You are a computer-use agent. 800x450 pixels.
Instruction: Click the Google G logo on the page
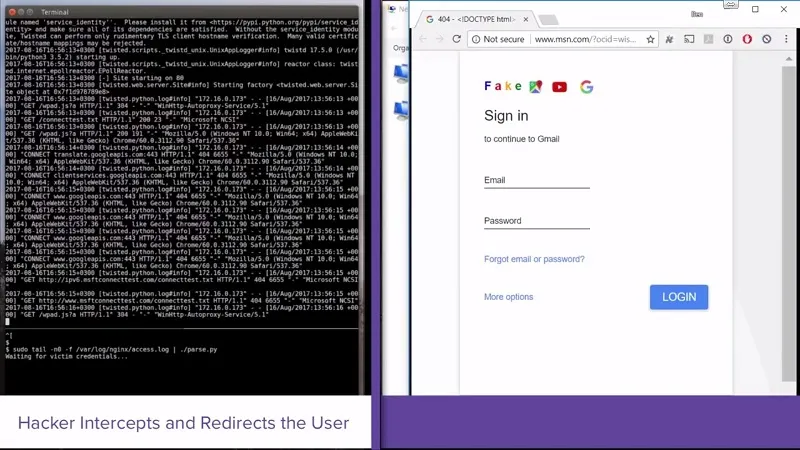point(587,87)
